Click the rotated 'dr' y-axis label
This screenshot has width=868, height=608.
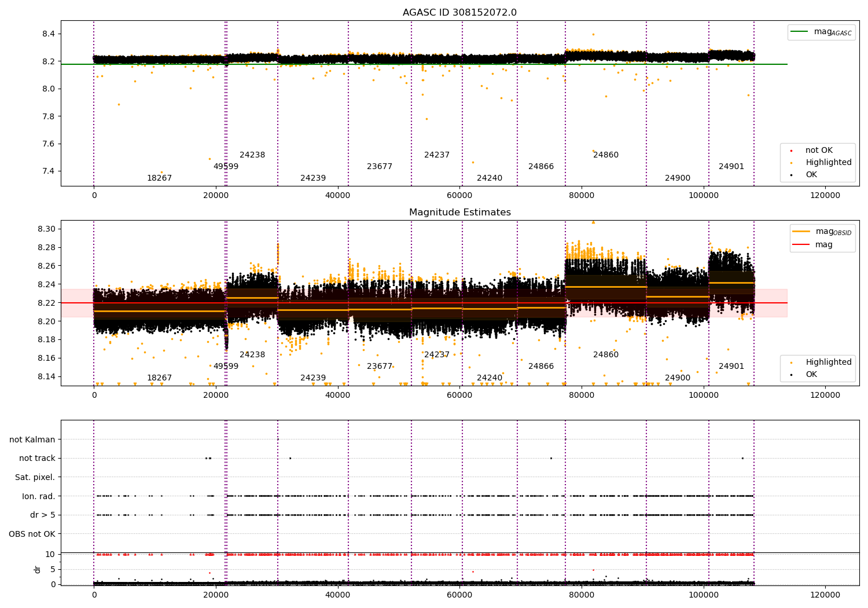(x=38, y=569)
